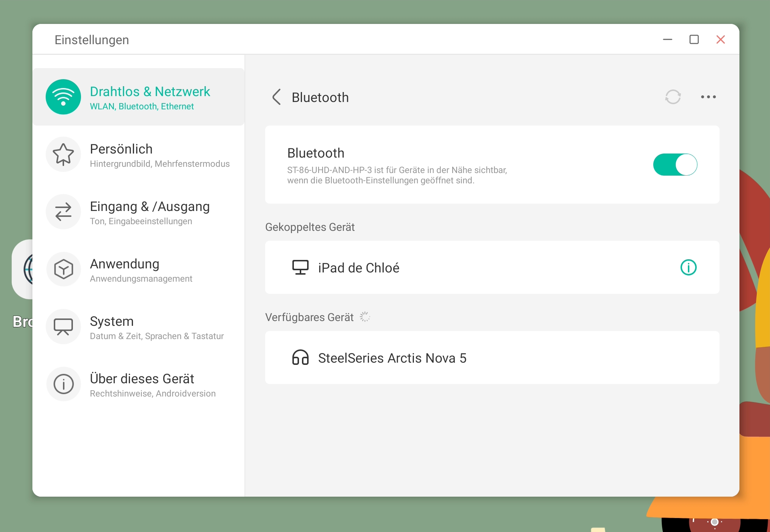Click the ST-86-UHD-AND-HP-3 visibility description
The width and height of the screenshot is (770, 532).
click(397, 175)
